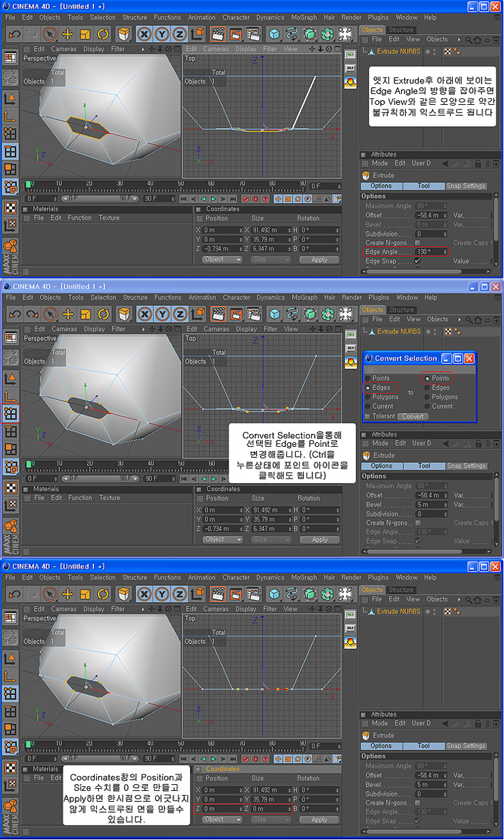Viewport: 504px width, 840px height.
Task: Click the Extrude tool icon in first Attributes panel
Action: (366, 176)
